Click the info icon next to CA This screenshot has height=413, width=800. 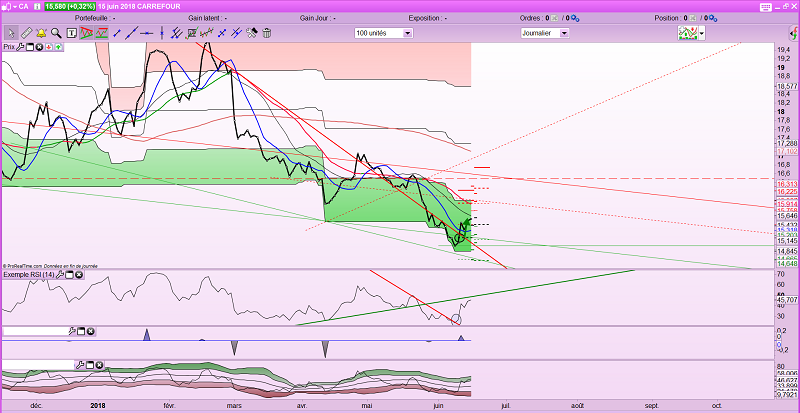coord(37,6)
